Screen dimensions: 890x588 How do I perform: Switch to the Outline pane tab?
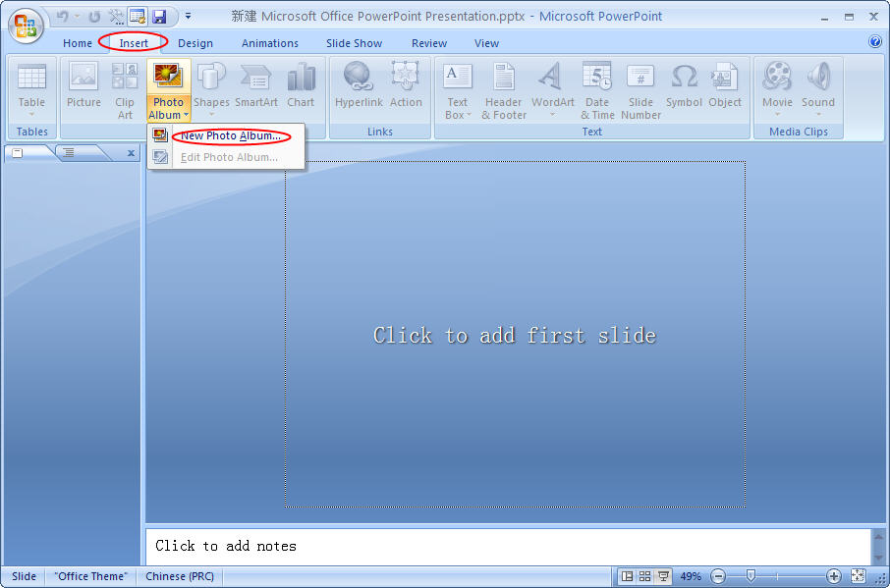pos(69,152)
